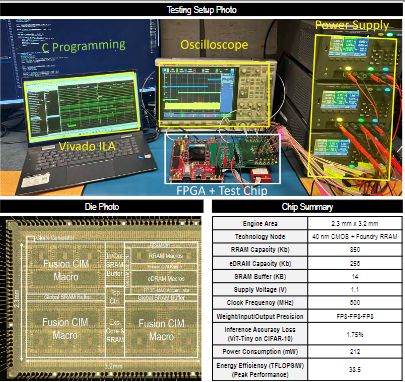Click the '850' value cell

click(x=355, y=250)
